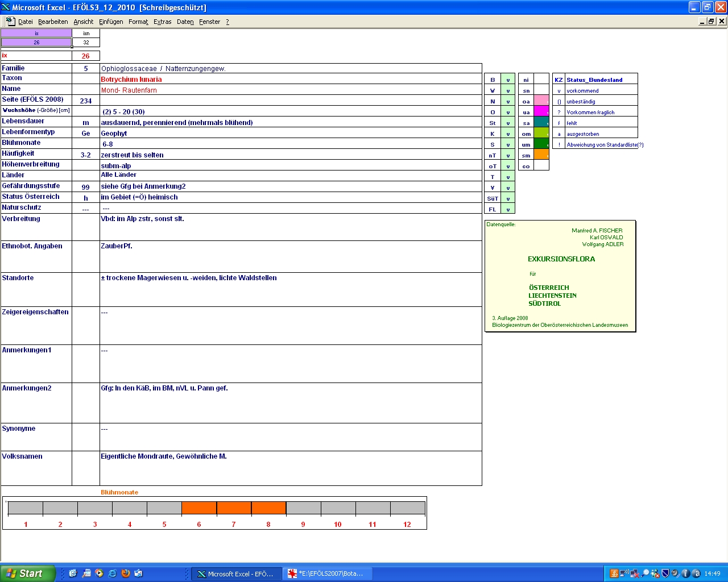Click the green status cell for Bundesland St

point(508,123)
